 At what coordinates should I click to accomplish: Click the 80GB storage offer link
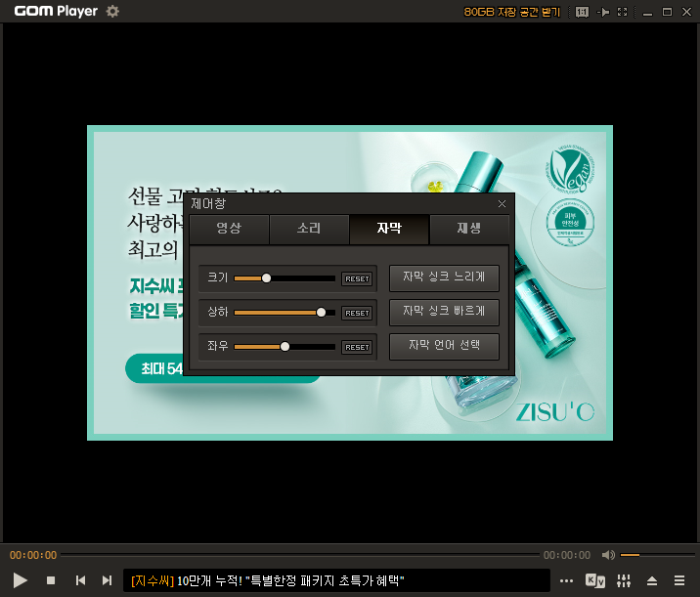coord(511,12)
